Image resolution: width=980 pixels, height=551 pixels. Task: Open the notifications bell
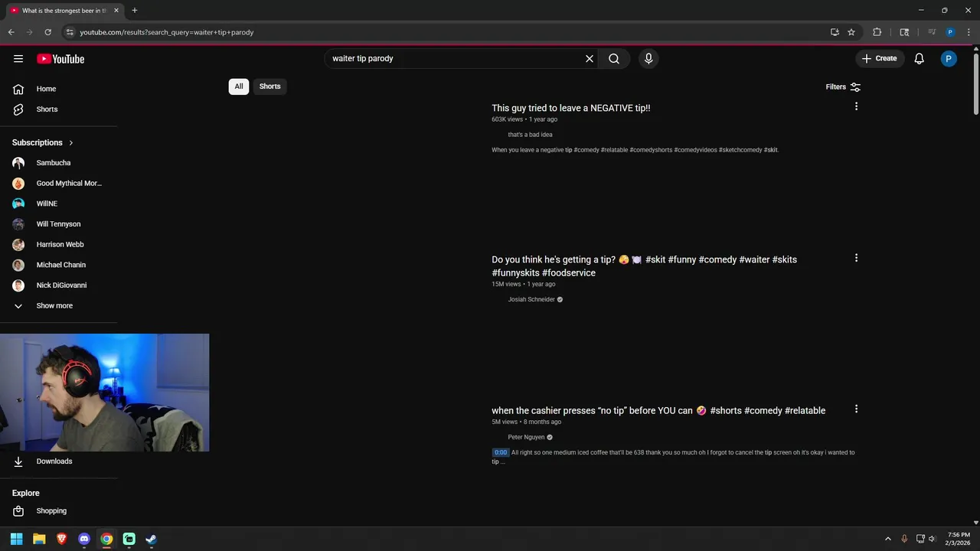[x=920, y=59]
